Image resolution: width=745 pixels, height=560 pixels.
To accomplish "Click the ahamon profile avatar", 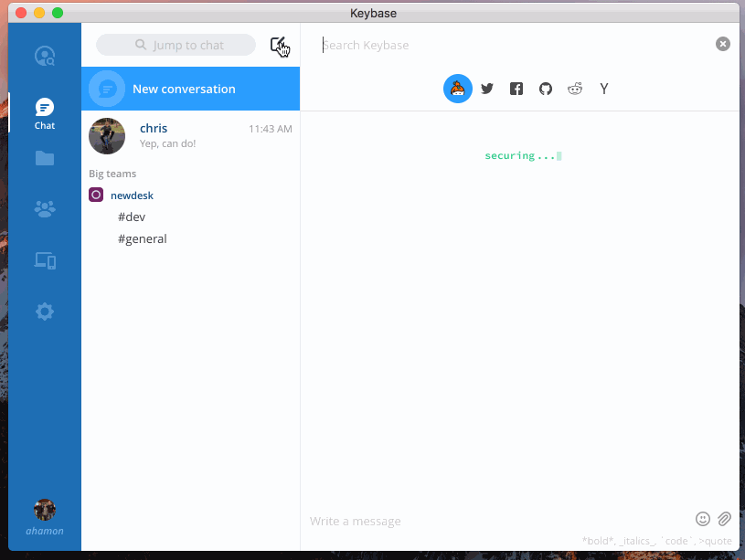I will click(45, 510).
